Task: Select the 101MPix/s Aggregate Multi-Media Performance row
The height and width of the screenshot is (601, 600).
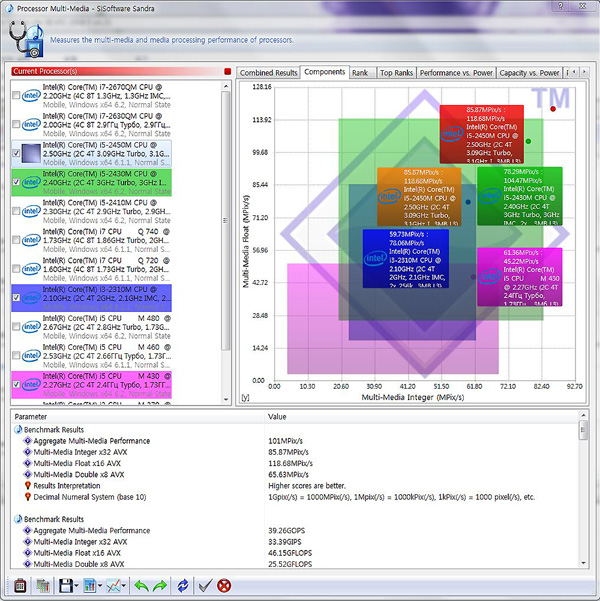Action: point(295,441)
